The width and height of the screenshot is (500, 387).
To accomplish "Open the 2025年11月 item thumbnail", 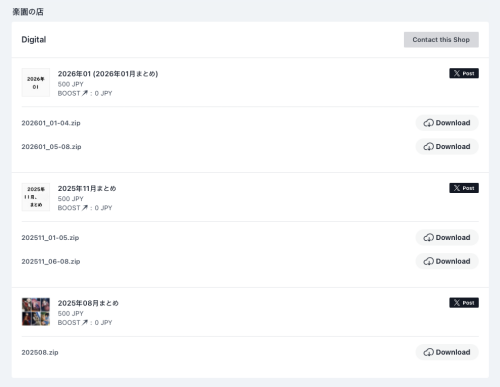I will pyautogui.click(x=36, y=197).
